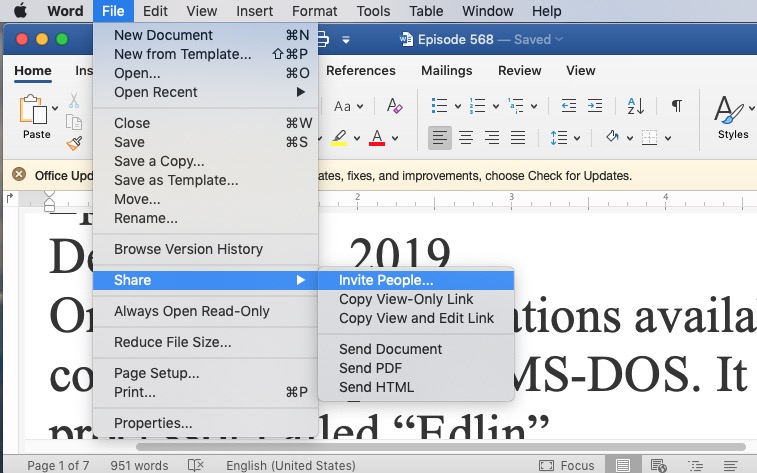Open the Edit menu in menu bar
Viewport: 757px width, 473px height.
pos(155,11)
